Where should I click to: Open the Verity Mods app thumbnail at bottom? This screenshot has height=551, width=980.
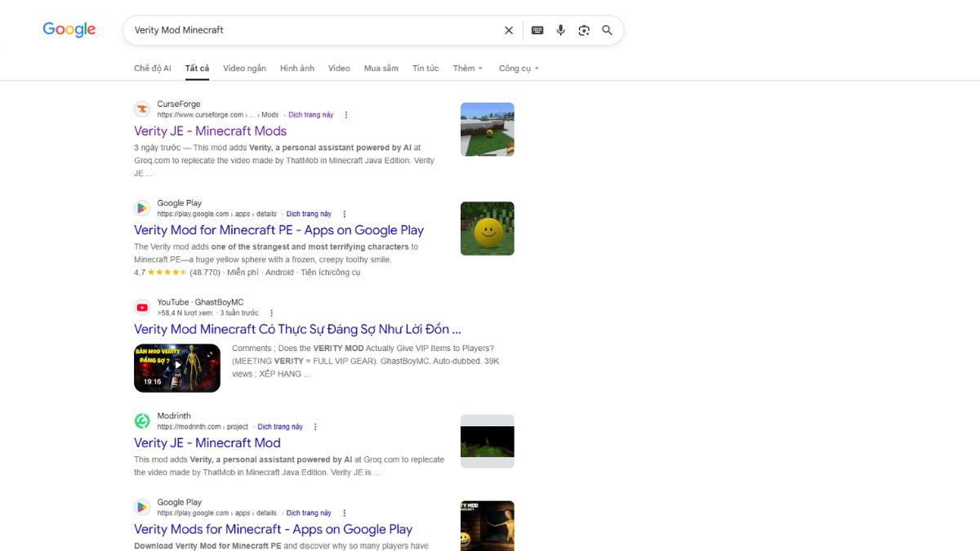click(488, 526)
